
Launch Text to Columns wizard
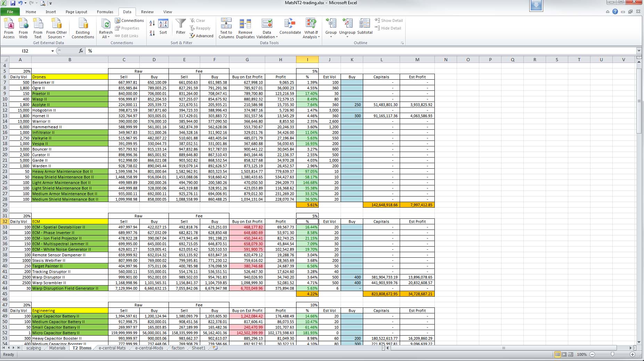click(x=226, y=28)
